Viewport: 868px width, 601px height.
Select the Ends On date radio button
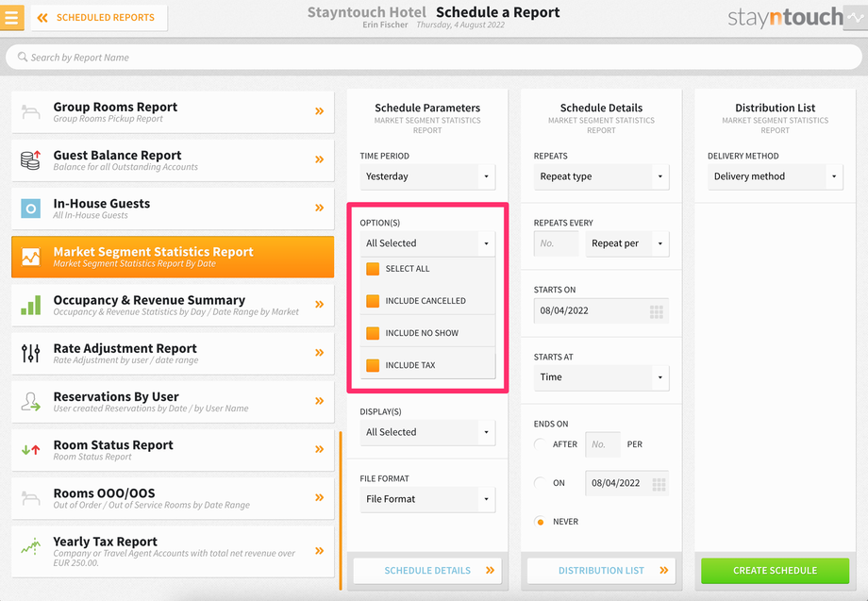point(540,483)
